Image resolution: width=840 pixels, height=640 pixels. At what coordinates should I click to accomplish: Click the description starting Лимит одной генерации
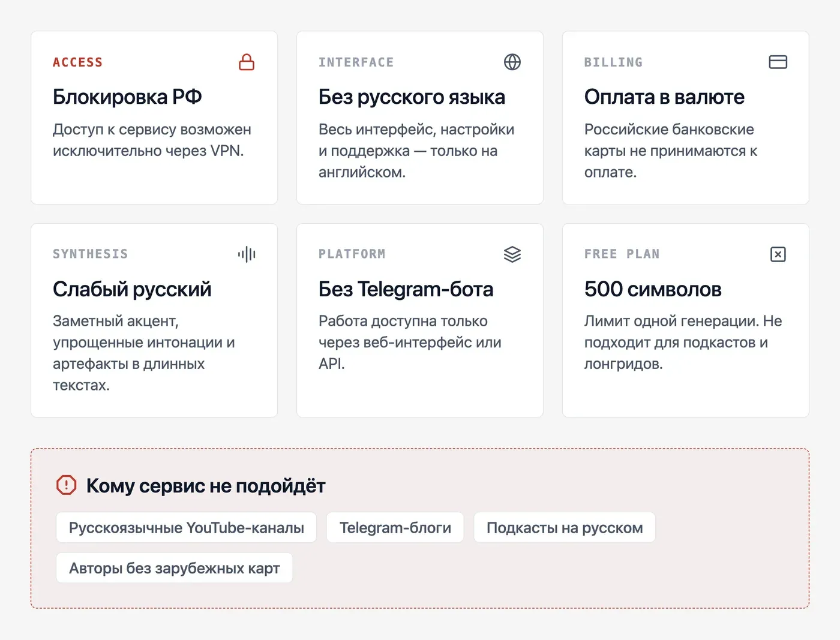tap(683, 342)
